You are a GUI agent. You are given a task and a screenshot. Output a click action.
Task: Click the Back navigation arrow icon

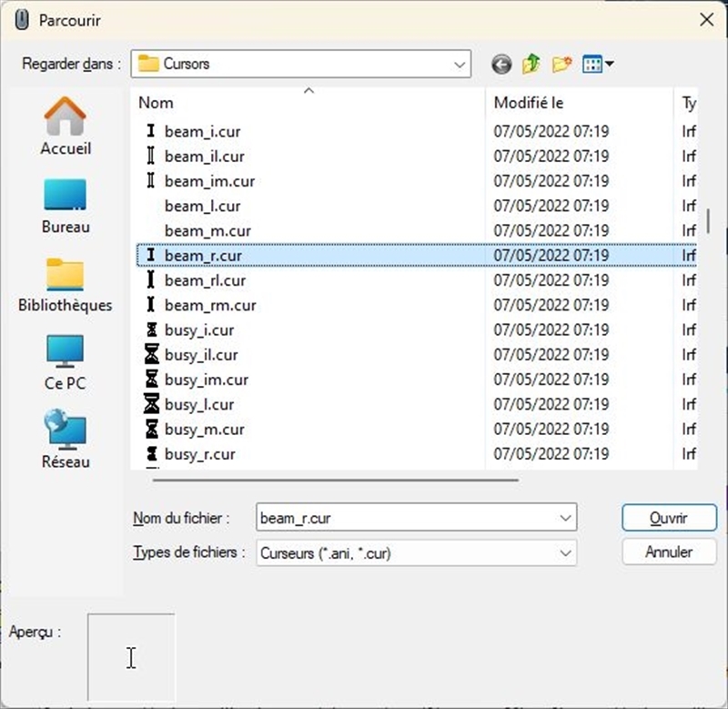pyautogui.click(x=501, y=65)
